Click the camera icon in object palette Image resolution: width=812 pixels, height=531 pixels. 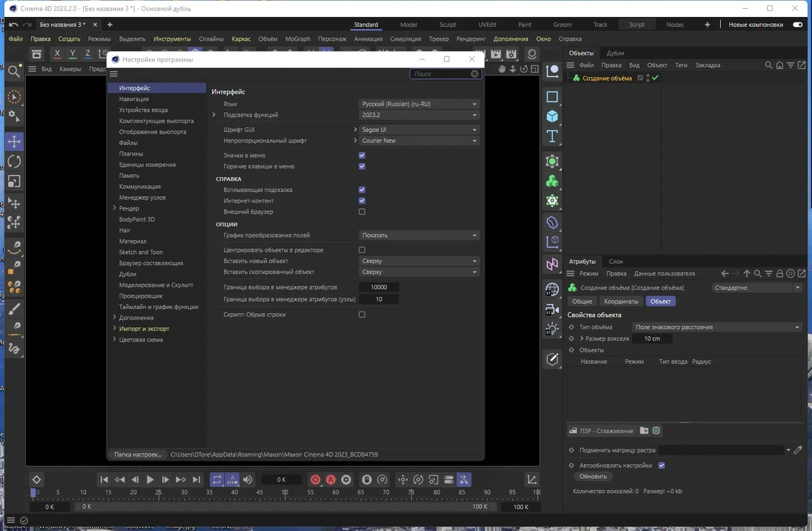(x=552, y=310)
